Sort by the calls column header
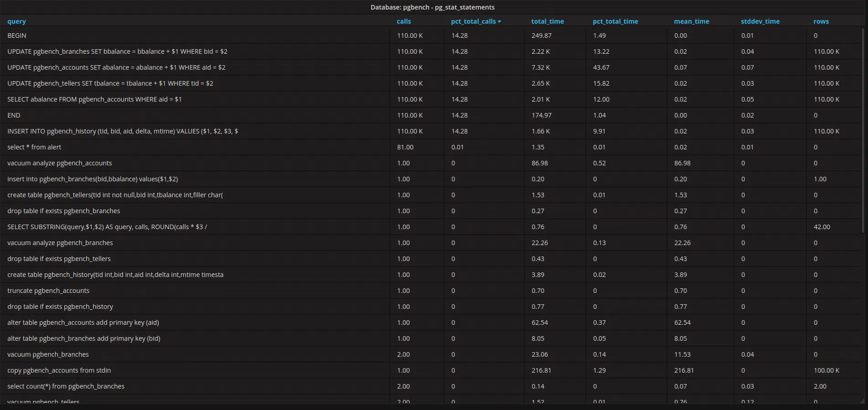868x410 pixels. pos(403,21)
